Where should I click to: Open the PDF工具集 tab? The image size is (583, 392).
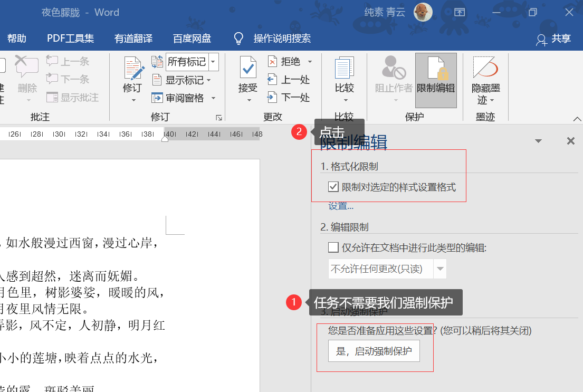[70, 39]
